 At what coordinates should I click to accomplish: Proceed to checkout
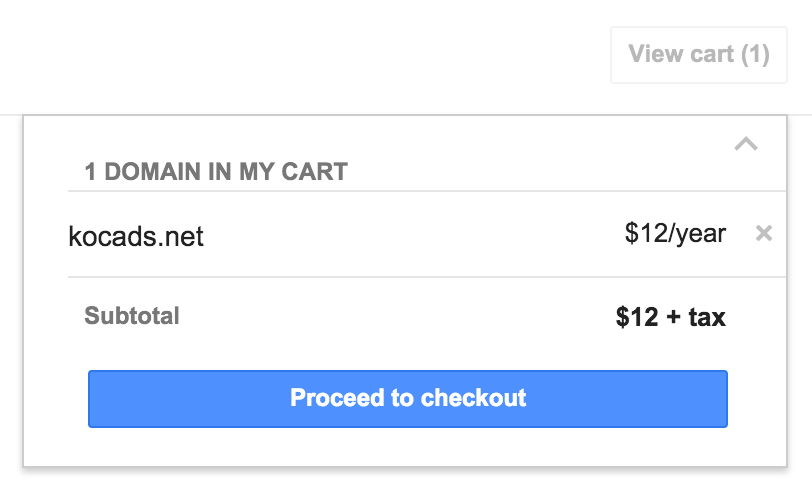pyautogui.click(x=407, y=398)
